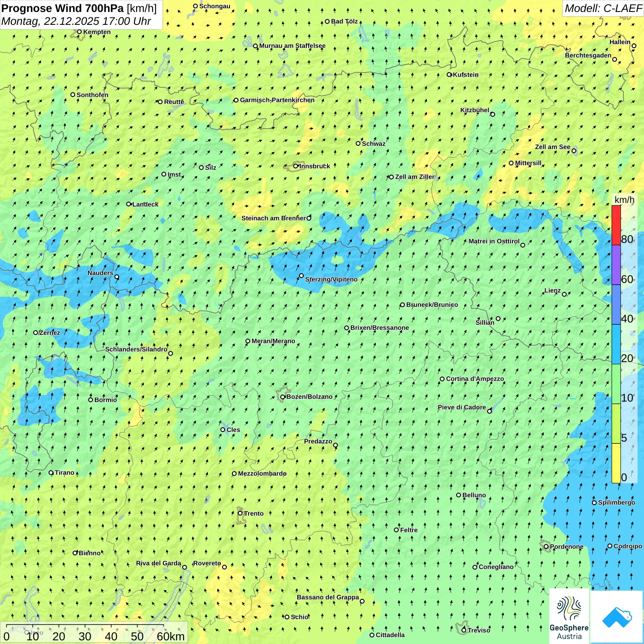Click the "Modell: C-LAEF" label
This screenshot has height=644, width=644.
coord(603,8)
